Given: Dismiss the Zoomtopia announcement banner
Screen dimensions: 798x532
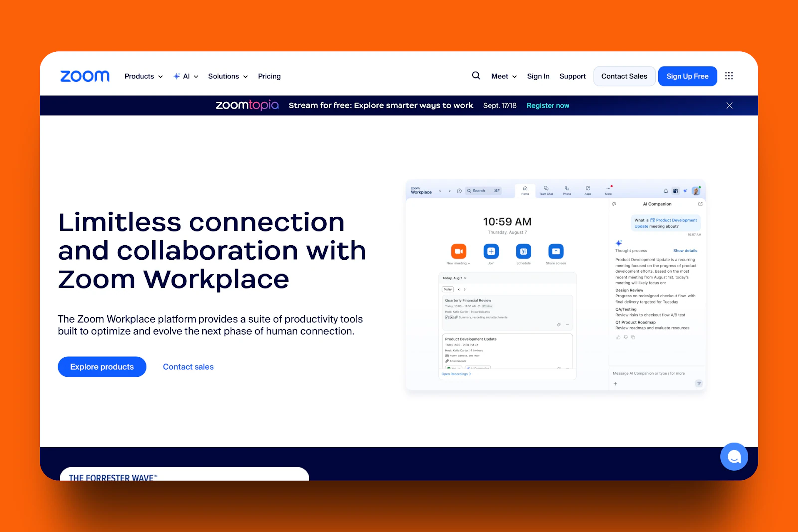Looking at the screenshot, I should click(729, 106).
